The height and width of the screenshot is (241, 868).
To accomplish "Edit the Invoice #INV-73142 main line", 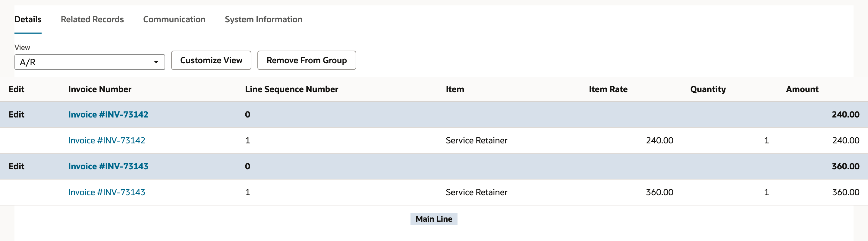I will pos(16,114).
